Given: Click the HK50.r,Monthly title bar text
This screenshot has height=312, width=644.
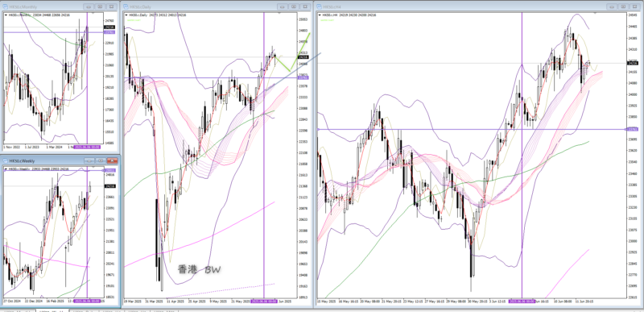Looking at the screenshot, I should pos(23,7).
